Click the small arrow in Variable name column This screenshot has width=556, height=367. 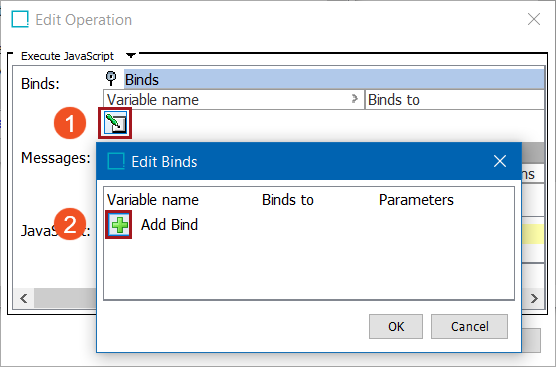pyautogui.click(x=354, y=99)
